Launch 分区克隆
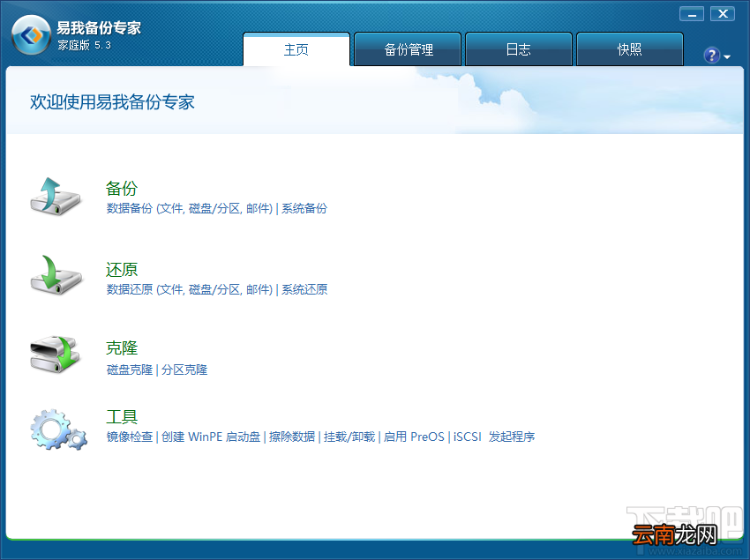The height and width of the screenshot is (560, 750). [x=184, y=370]
